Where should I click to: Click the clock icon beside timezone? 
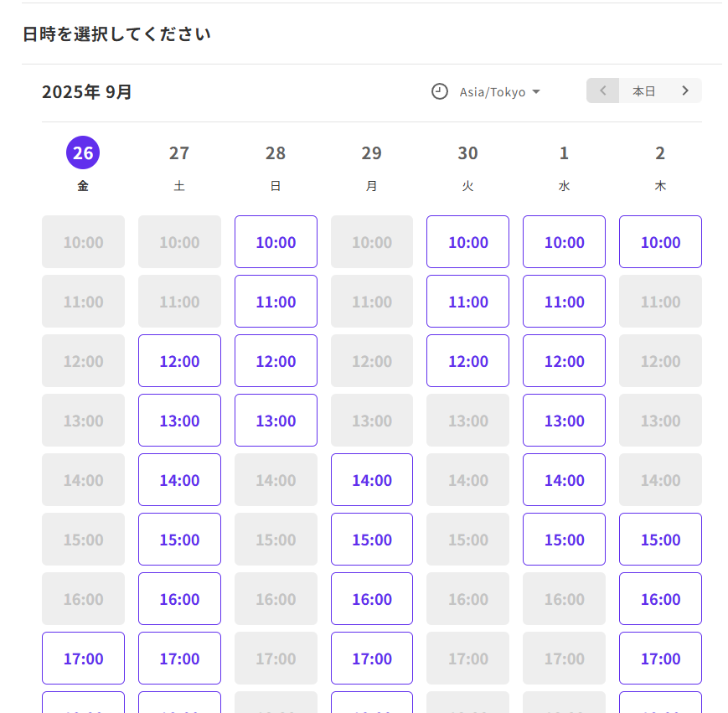tap(440, 91)
